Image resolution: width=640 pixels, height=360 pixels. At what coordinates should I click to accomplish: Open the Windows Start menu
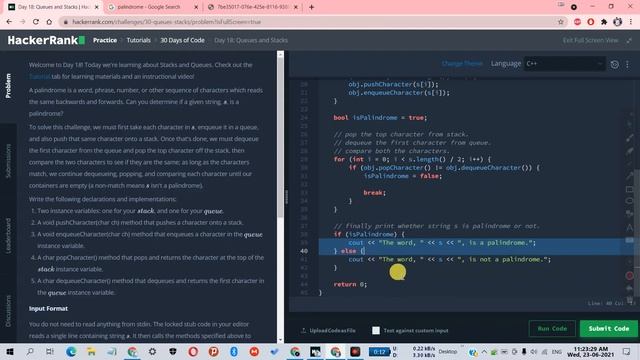tap(10, 351)
